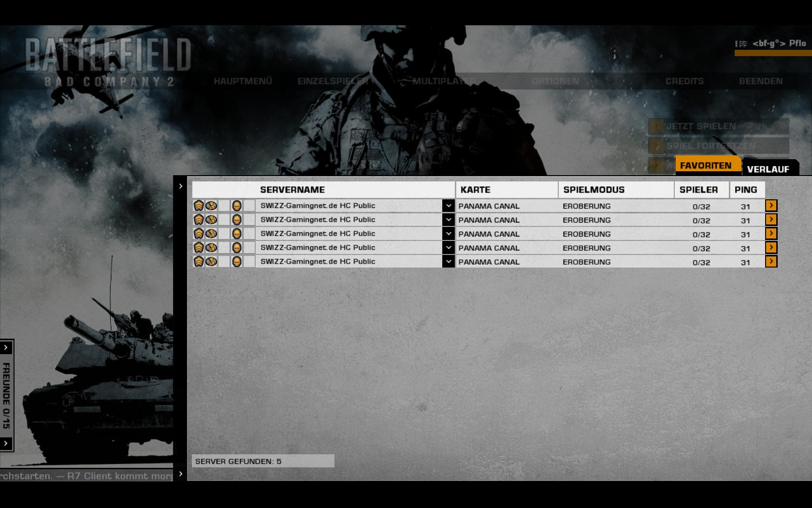812x508 pixels.
Task: Join the first SWIZZ-Gamingnet.de server via orange arrow
Action: click(x=771, y=206)
